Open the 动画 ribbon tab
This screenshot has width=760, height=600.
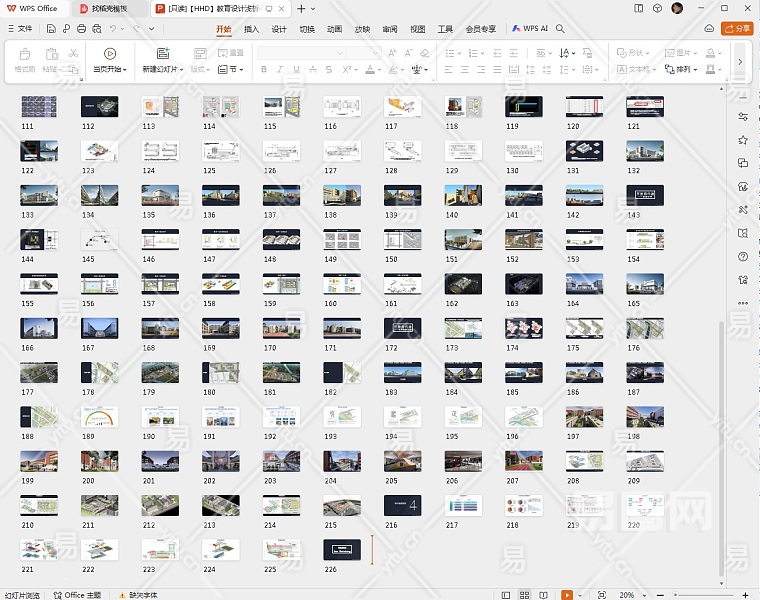click(334, 29)
